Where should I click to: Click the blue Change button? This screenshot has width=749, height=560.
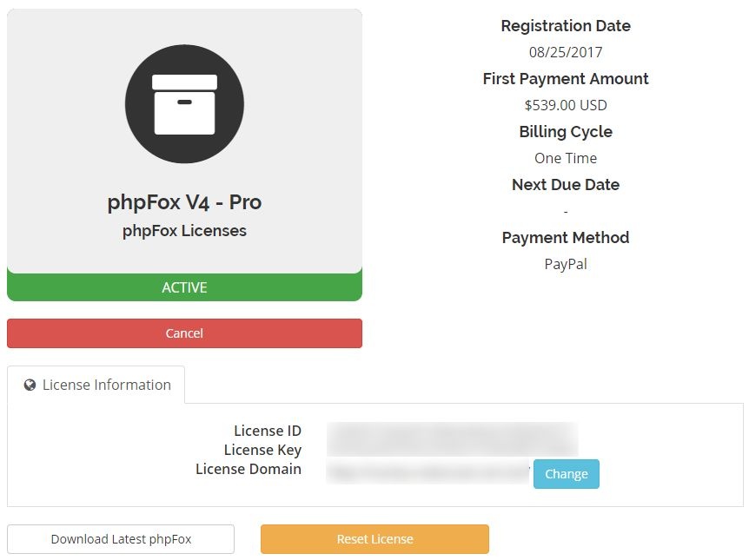566,474
